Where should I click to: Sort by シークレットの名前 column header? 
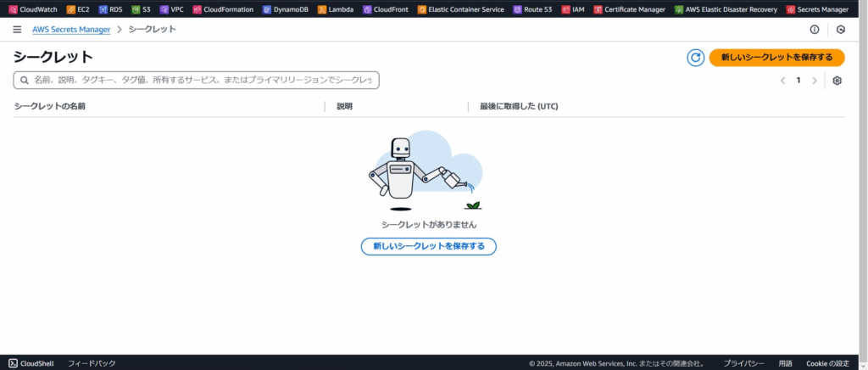(x=50, y=106)
